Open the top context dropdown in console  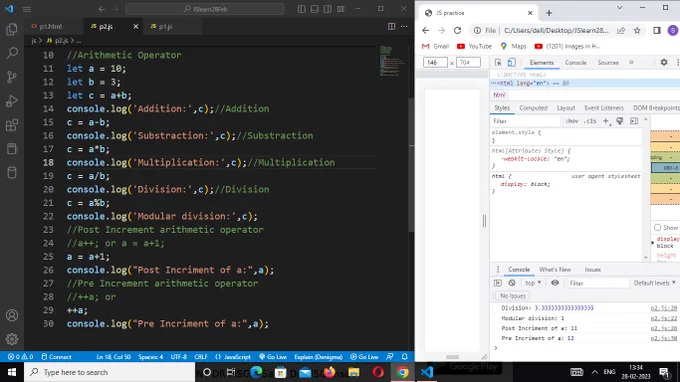pos(533,283)
